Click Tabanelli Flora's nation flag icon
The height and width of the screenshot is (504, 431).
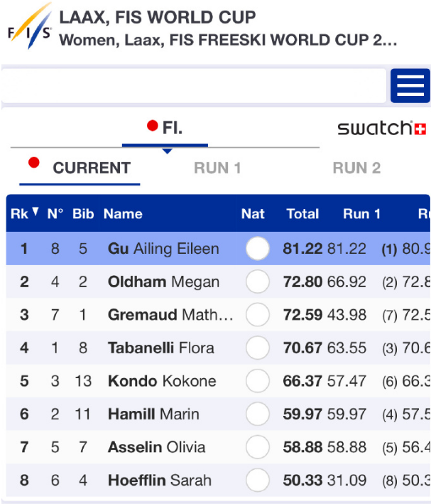(x=257, y=348)
